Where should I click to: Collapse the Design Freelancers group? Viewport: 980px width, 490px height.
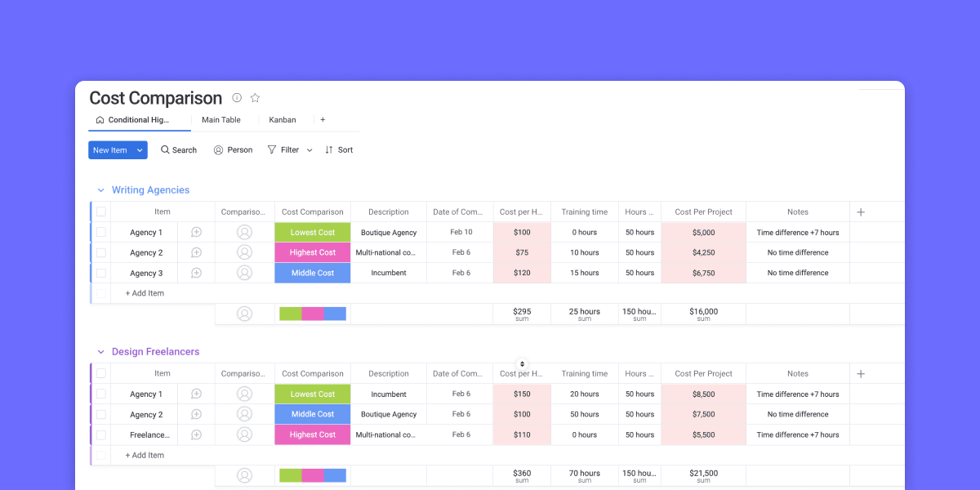click(100, 350)
